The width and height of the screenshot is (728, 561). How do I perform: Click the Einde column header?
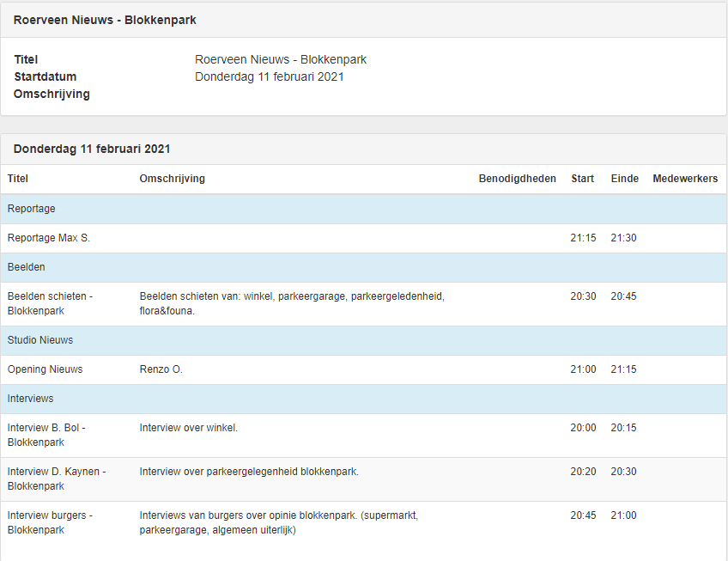(x=624, y=179)
